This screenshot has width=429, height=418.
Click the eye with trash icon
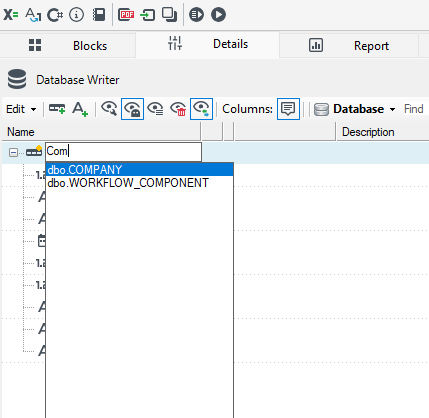(178, 109)
